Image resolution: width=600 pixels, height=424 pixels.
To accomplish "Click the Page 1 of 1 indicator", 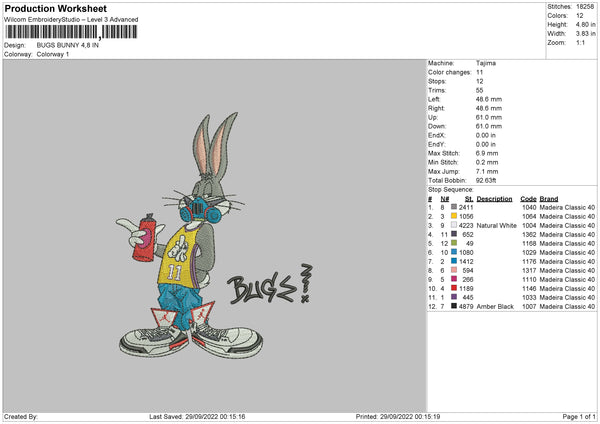I will tap(579, 416).
